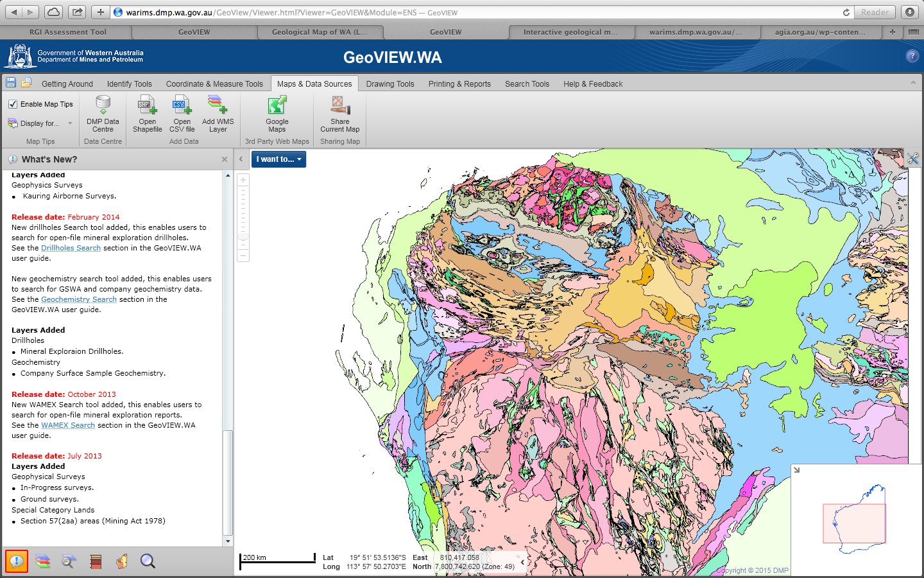This screenshot has height=578, width=924.
Task: Click the Reader button in address bar
Action: point(875,12)
